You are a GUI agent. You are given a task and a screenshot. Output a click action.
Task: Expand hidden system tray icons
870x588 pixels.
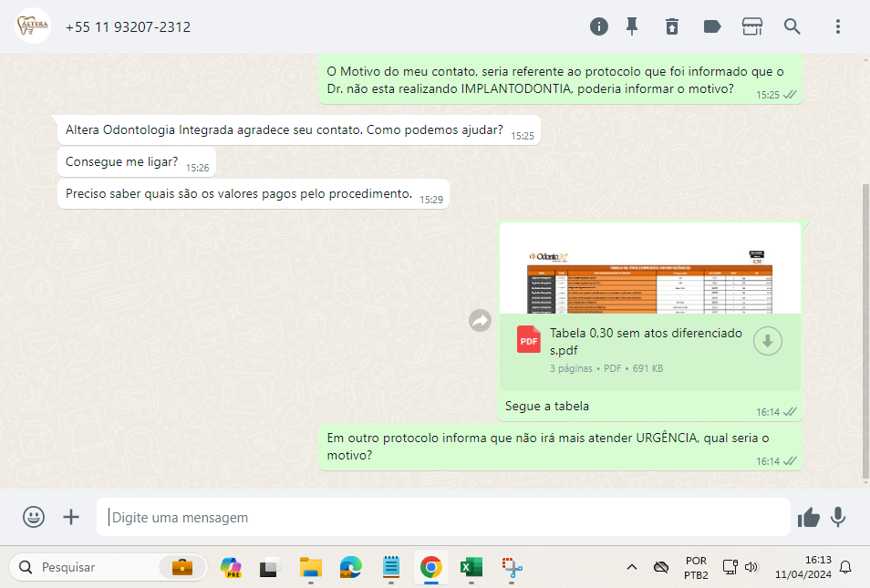(x=631, y=567)
